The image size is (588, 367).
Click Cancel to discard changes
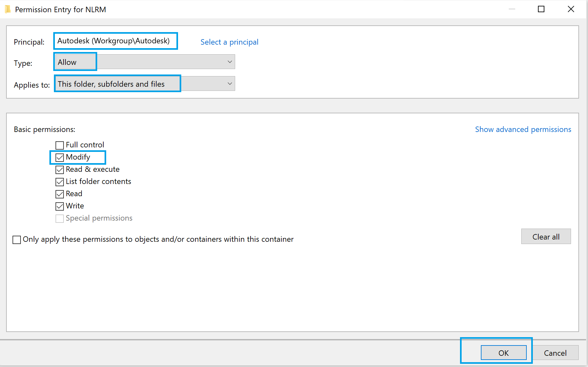point(555,353)
